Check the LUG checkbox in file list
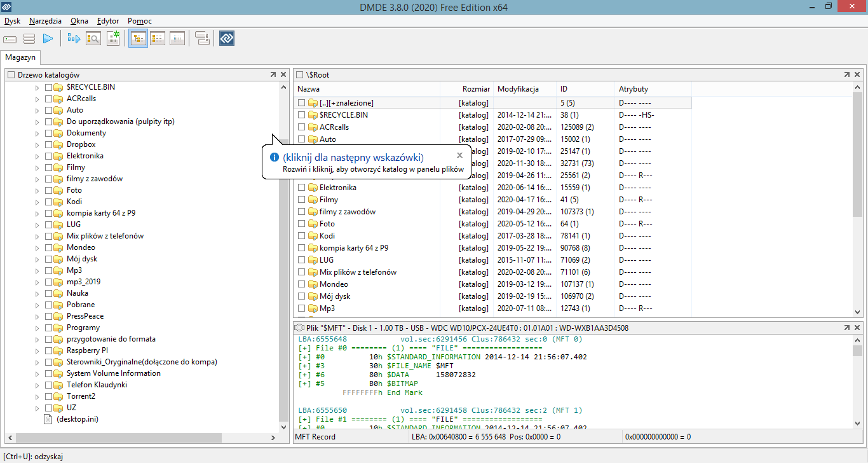 pyautogui.click(x=302, y=260)
